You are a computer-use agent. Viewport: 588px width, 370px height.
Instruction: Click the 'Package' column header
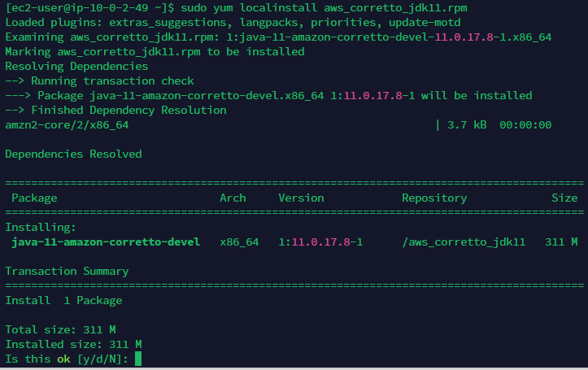click(34, 198)
